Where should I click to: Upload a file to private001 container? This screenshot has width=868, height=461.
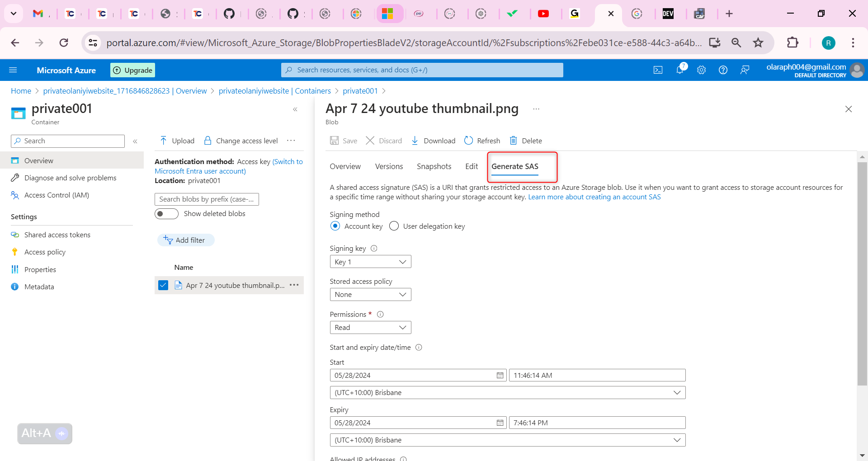coord(176,141)
